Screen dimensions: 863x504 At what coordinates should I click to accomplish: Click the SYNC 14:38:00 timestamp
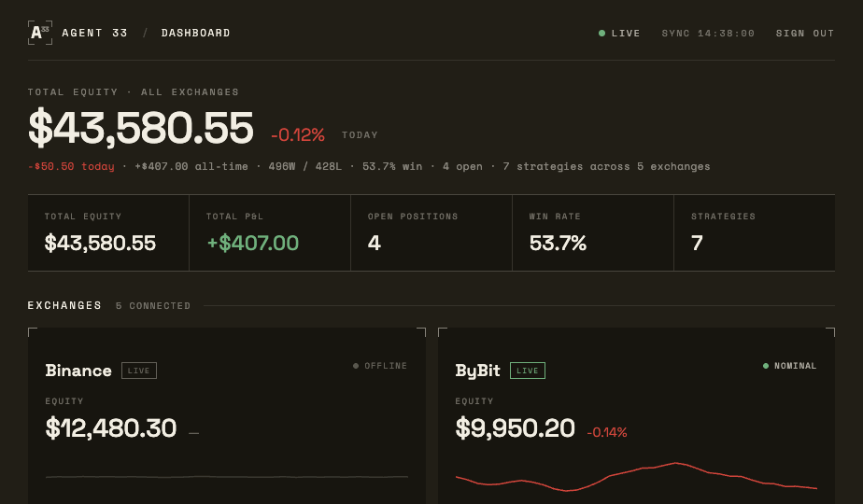point(708,33)
